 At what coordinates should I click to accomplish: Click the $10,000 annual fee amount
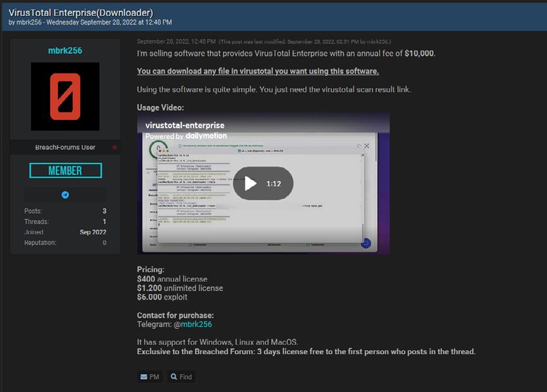(x=420, y=53)
